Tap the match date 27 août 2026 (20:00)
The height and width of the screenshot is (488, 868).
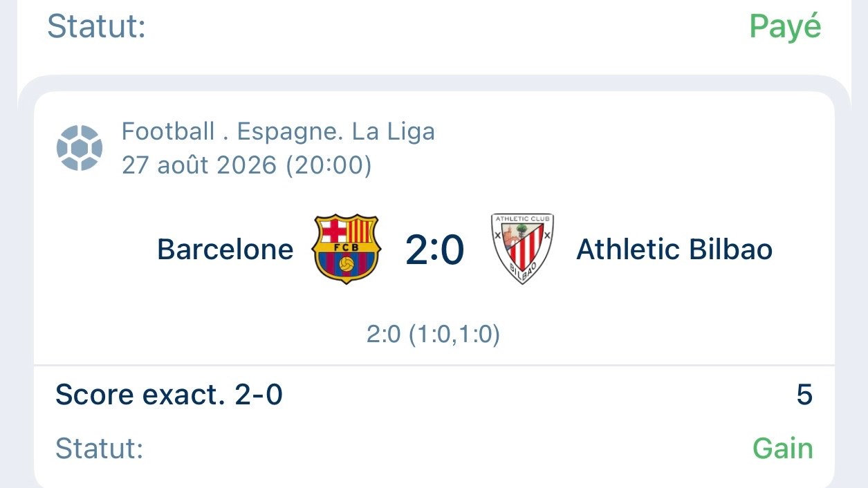pyautogui.click(x=247, y=165)
